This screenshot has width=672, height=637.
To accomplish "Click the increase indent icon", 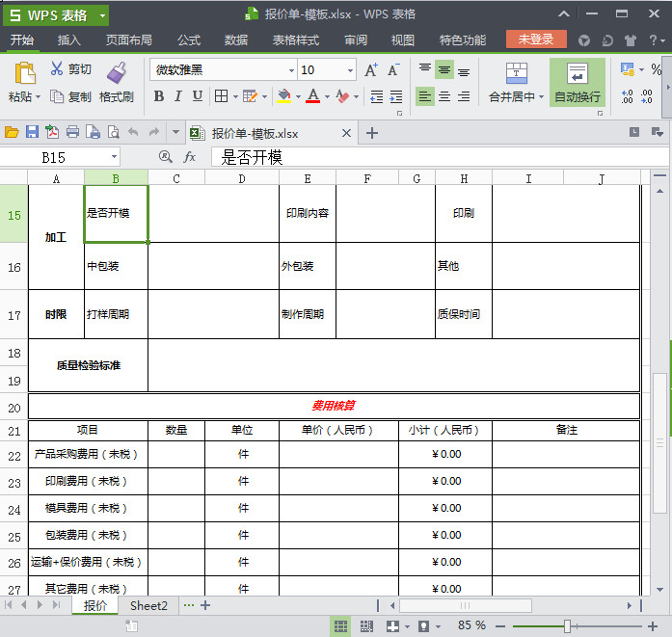I will [396, 96].
